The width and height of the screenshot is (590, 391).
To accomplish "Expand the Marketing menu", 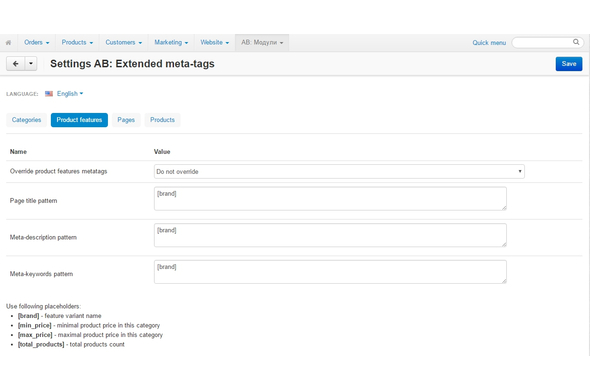I will [171, 43].
